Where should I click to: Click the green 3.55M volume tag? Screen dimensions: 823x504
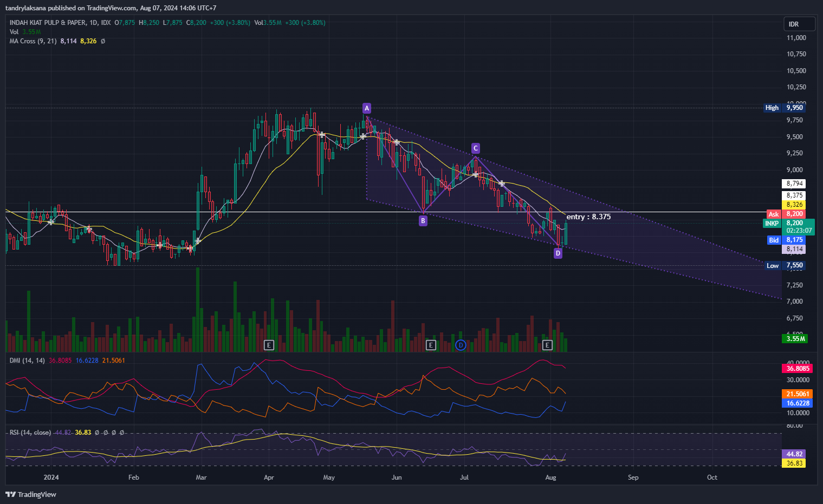click(795, 338)
